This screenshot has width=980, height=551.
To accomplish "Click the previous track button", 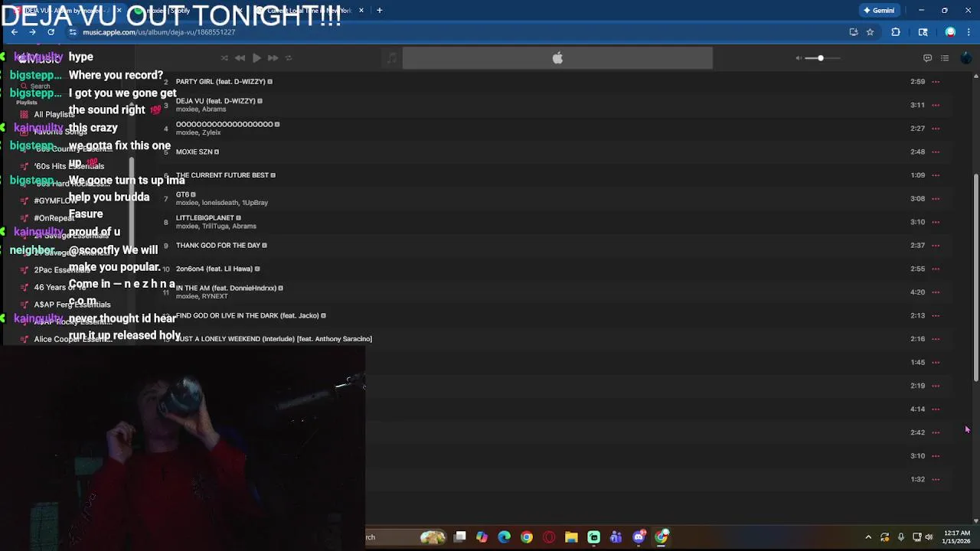I will (240, 58).
